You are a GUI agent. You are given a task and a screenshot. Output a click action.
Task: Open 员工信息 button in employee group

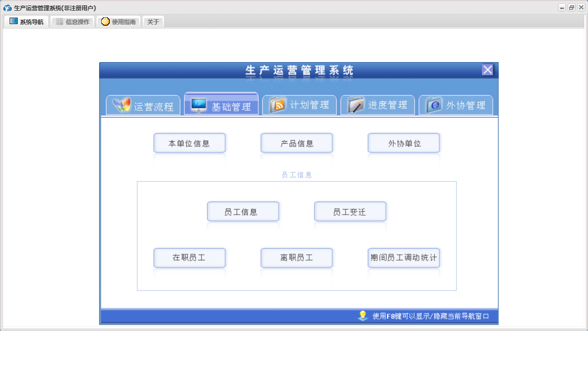(243, 212)
